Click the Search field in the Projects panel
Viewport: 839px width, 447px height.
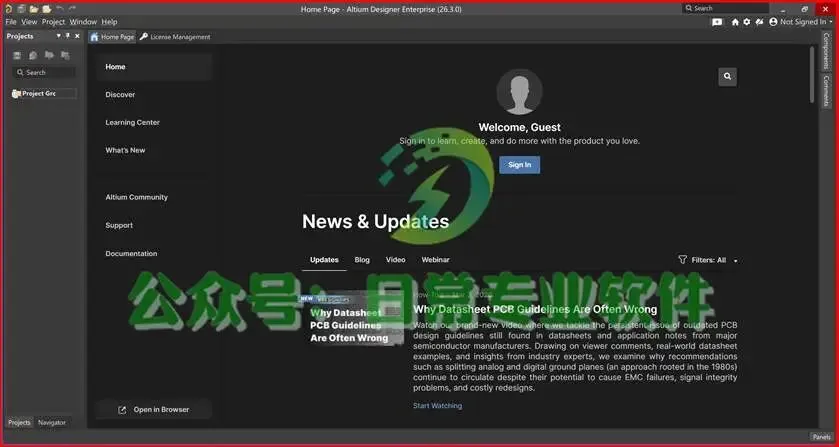click(x=44, y=72)
